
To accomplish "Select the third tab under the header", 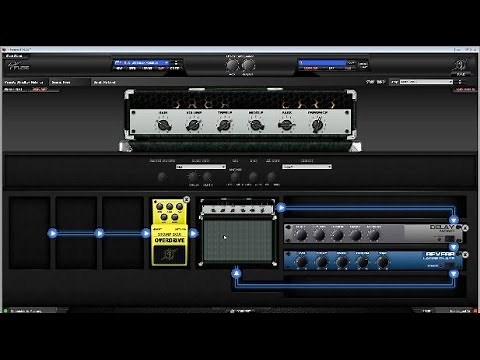I will [x=104, y=82].
